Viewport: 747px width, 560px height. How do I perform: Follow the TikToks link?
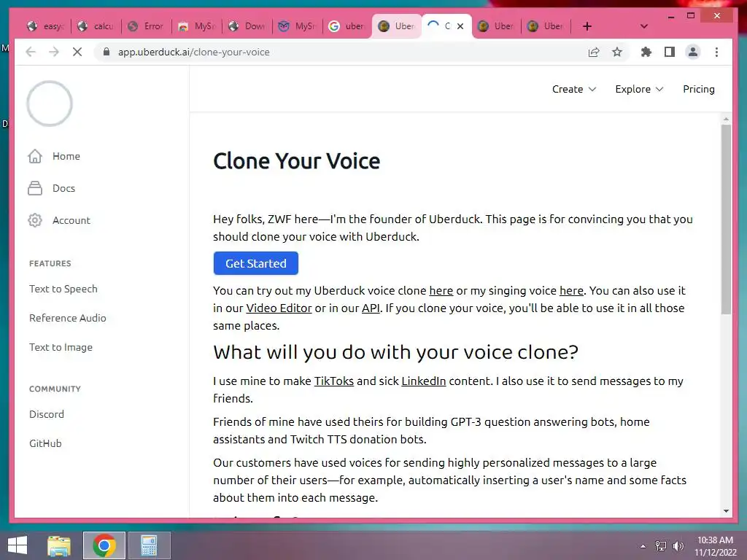click(x=334, y=381)
